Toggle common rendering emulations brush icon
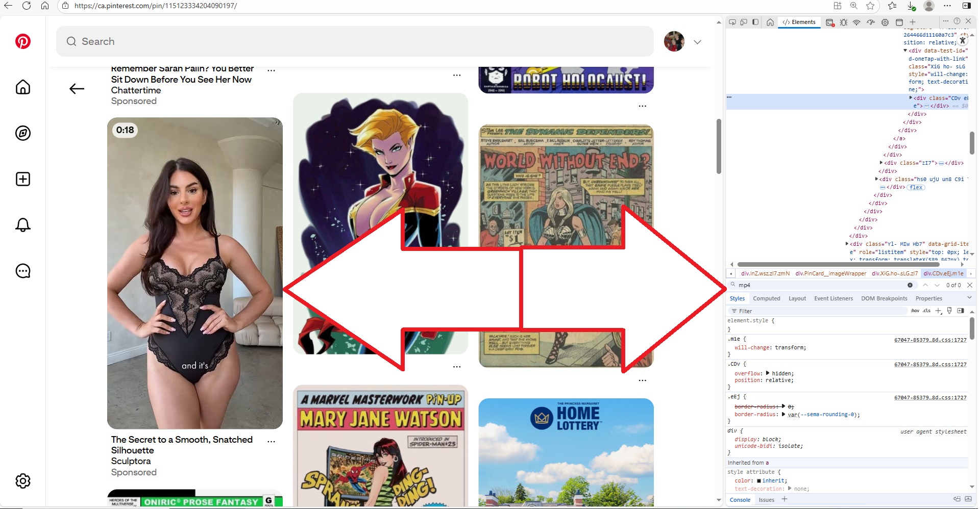980x509 pixels. [949, 311]
